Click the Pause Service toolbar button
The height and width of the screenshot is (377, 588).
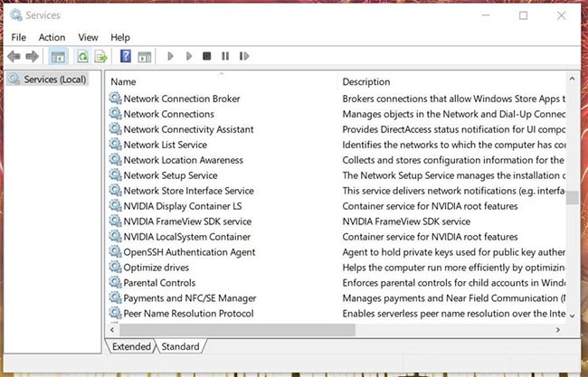[x=225, y=57]
